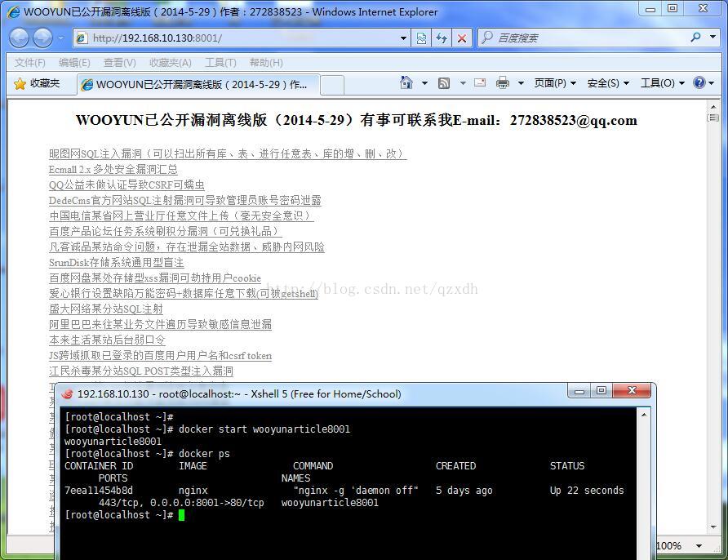This screenshot has width=728, height=560.
Task: Open link 阿里巴巴来往某业务文件遍历
Action: tap(160, 324)
